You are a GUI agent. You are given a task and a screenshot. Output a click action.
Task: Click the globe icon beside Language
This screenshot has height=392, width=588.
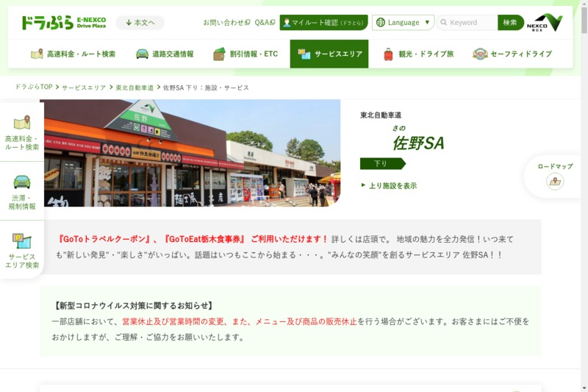380,23
